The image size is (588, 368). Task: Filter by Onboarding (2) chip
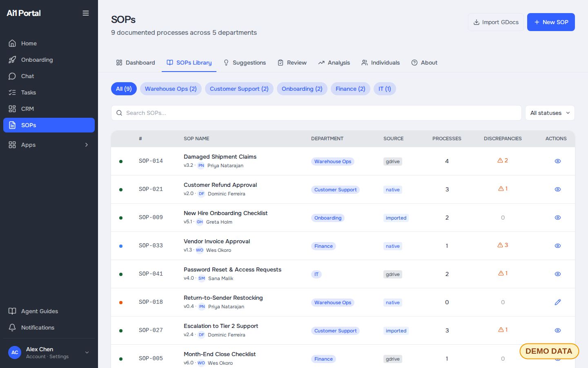pyautogui.click(x=302, y=89)
